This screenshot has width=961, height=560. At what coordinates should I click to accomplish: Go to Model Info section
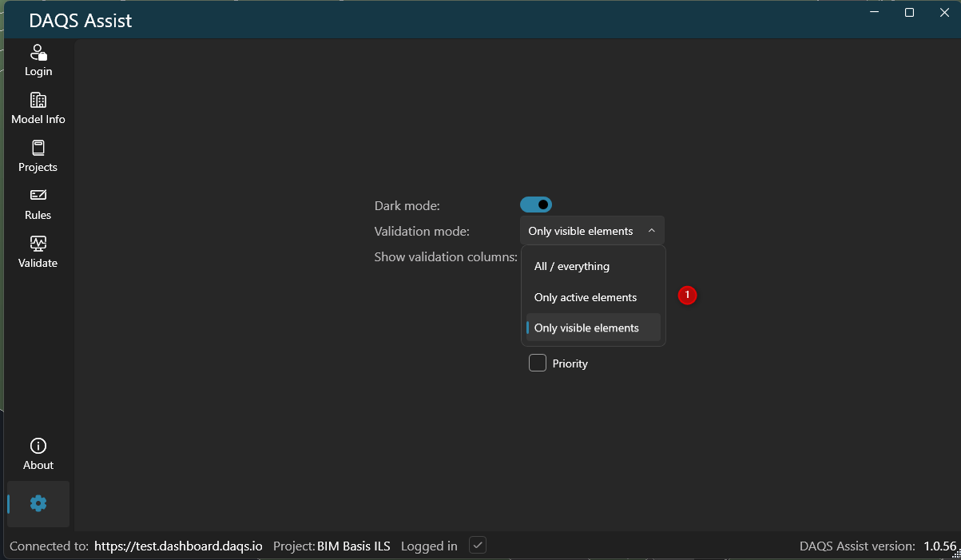click(x=38, y=109)
